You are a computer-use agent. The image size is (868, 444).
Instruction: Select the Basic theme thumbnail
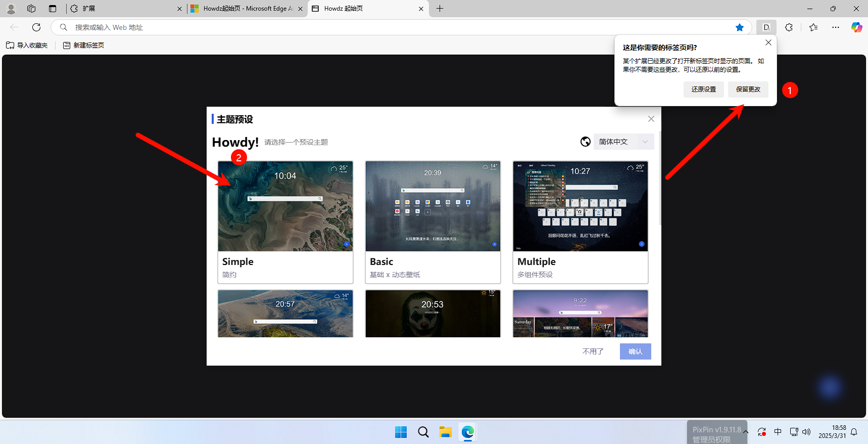[x=433, y=206]
